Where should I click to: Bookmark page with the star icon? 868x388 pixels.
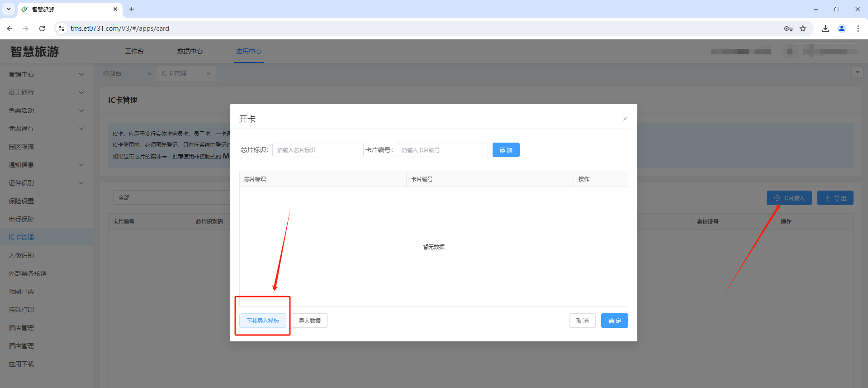[x=803, y=29]
